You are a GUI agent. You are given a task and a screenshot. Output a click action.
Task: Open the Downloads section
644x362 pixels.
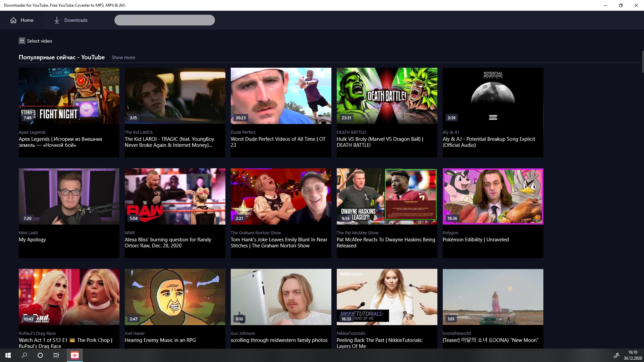pos(75,20)
